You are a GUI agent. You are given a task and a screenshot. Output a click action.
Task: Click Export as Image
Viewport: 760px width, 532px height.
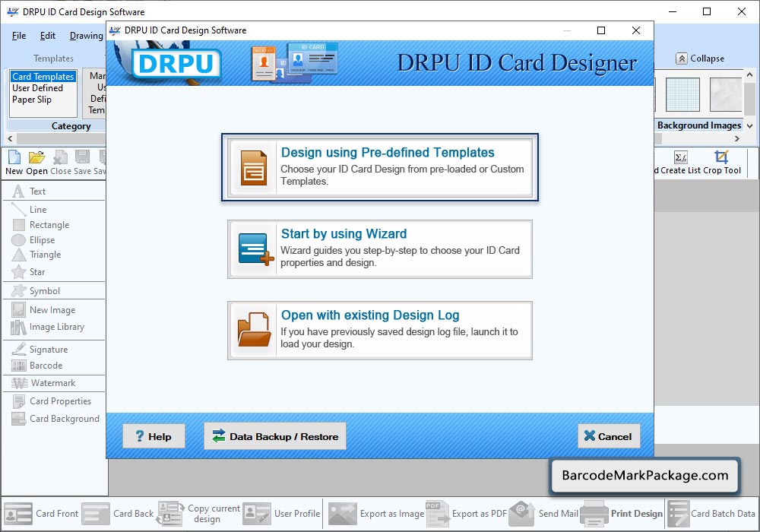[376, 514]
